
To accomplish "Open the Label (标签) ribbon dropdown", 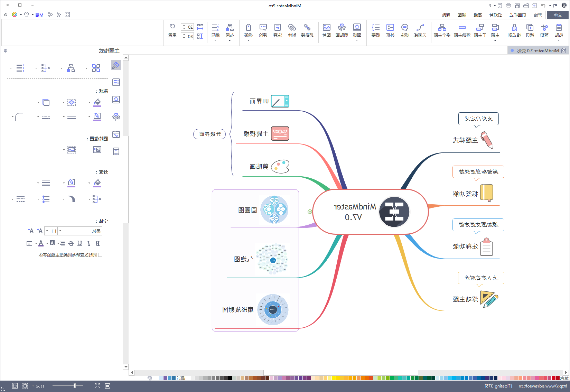I will click(x=248, y=40).
